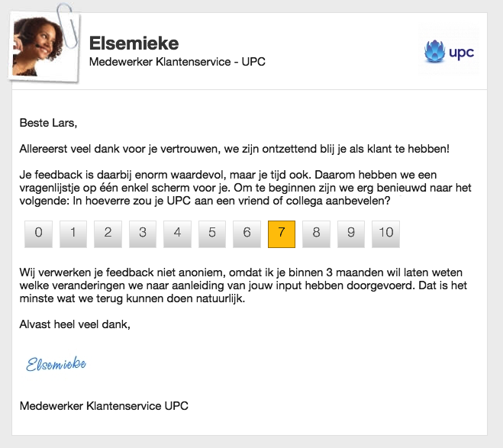Click the highlighted 7 rating
503x448 pixels.
coord(282,234)
